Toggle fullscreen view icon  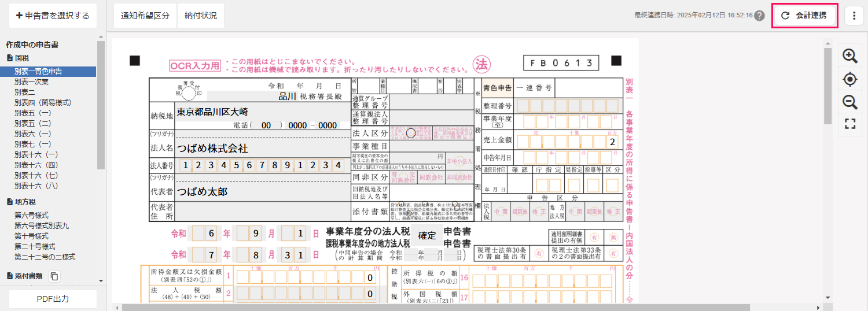849,124
